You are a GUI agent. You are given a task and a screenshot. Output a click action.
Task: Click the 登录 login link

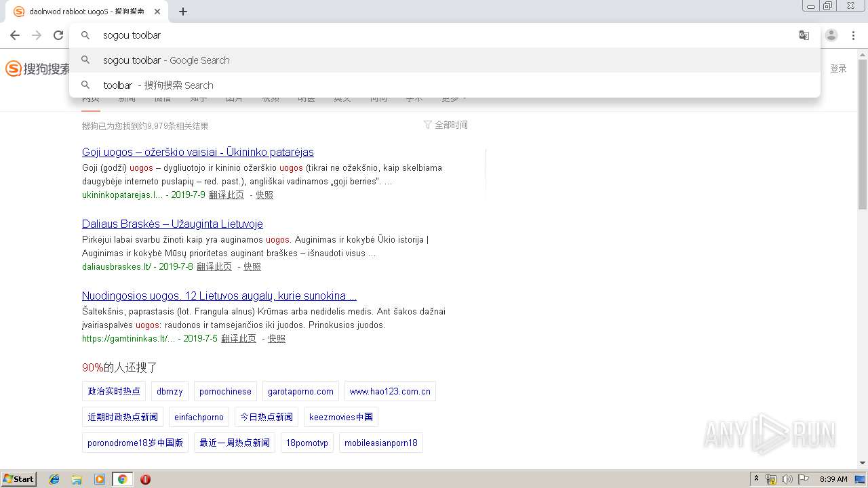click(x=838, y=68)
